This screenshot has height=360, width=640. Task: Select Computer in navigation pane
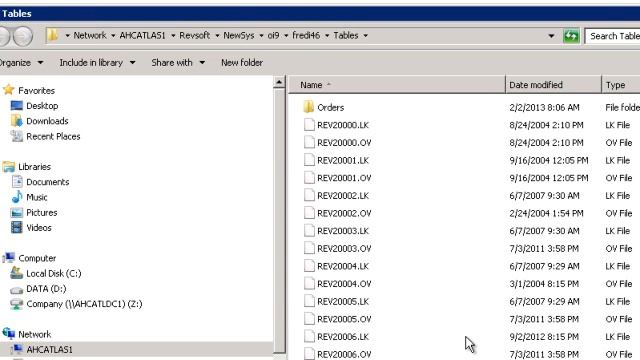pyautogui.click(x=37, y=258)
